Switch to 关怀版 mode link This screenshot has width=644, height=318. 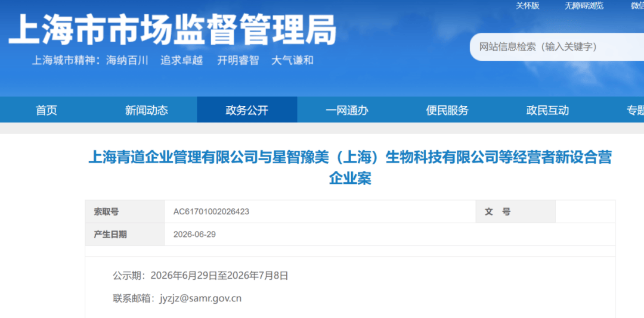click(528, 5)
